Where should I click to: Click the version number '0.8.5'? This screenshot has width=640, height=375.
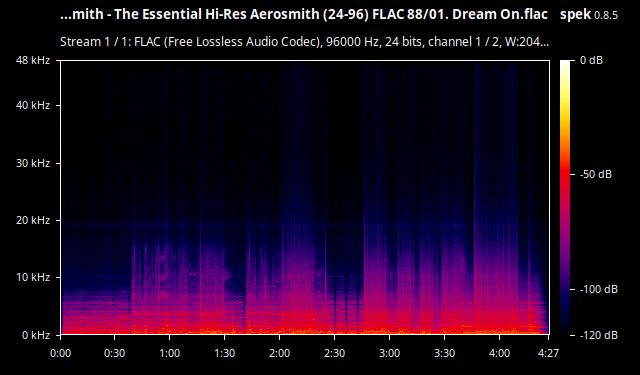pyautogui.click(x=606, y=16)
